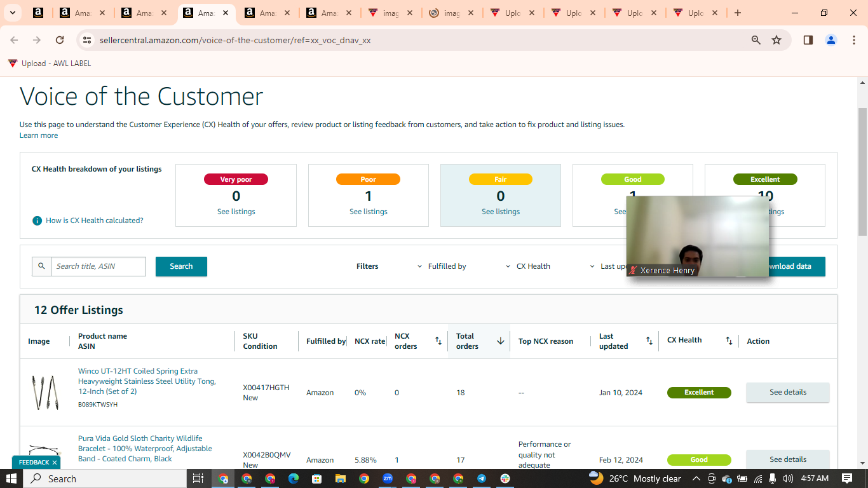Click the 5.88% NCX rate value
This screenshot has height=488, width=868.
365,460
